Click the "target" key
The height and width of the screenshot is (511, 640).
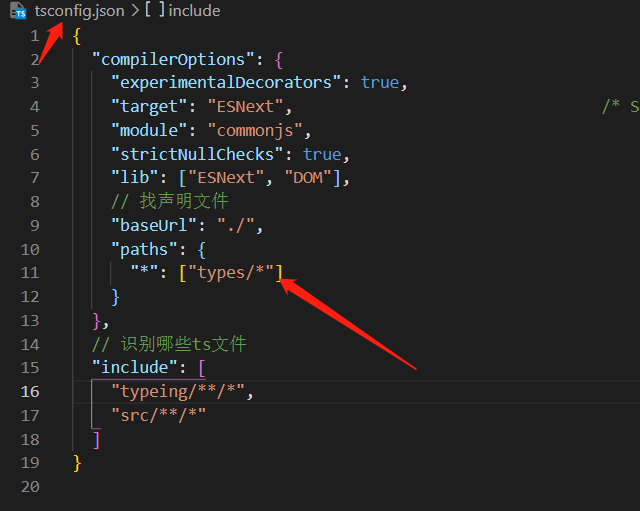click(149, 107)
